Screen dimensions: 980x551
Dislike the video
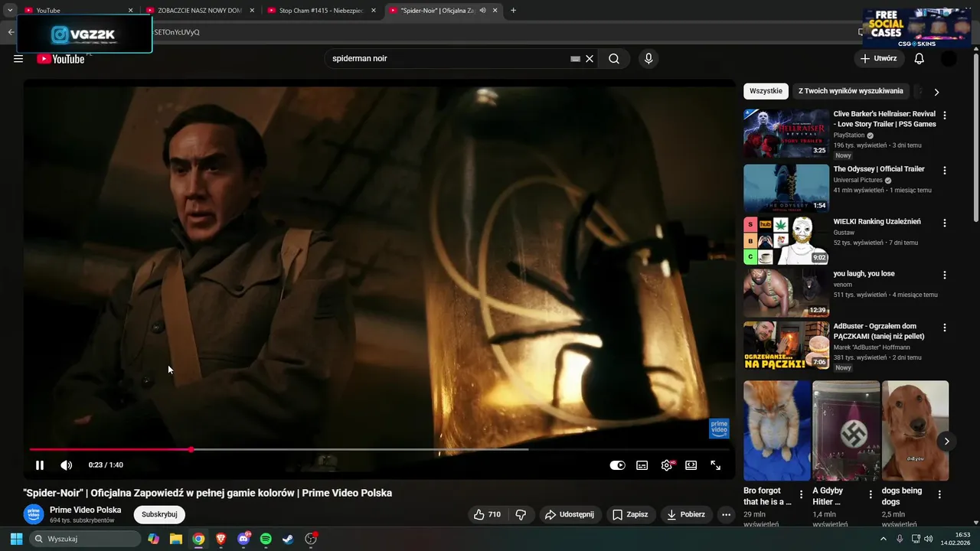pyautogui.click(x=521, y=515)
